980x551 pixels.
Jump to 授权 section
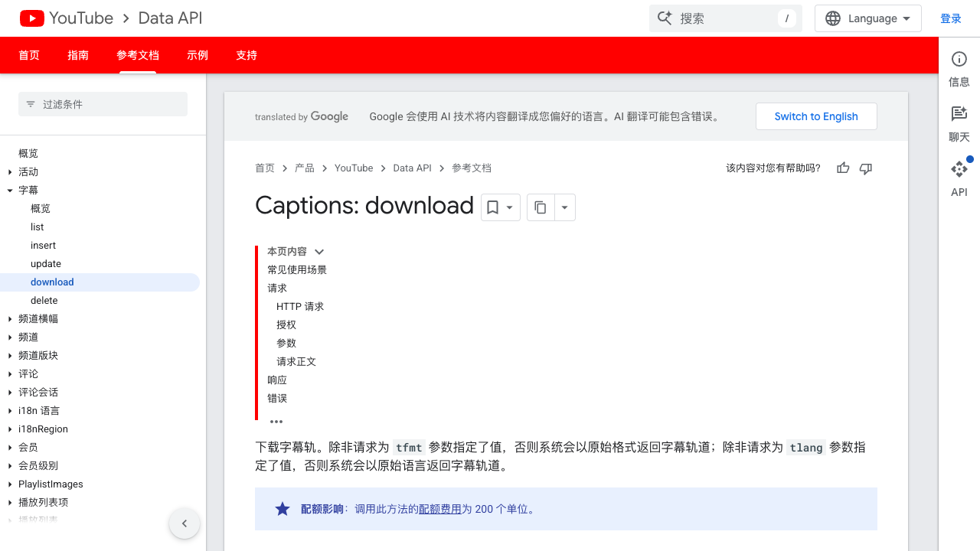tap(286, 325)
